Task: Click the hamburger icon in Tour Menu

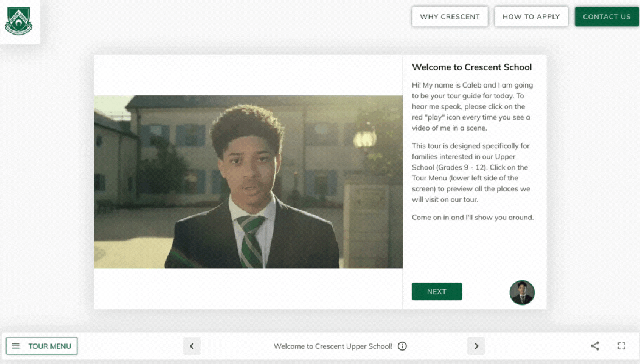Action: coord(16,346)
